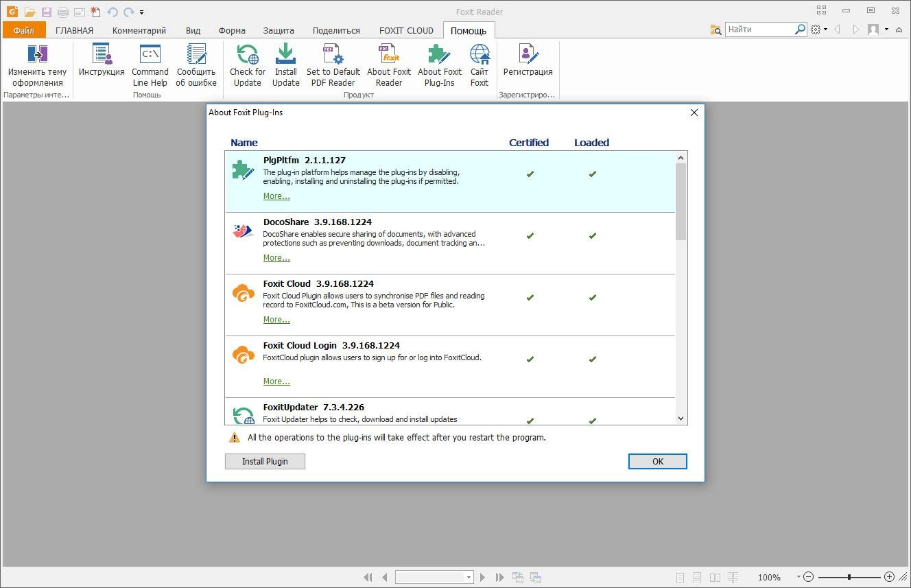Click Set to Default PDF Reader

pyautogui.click(x=333, y=65)
